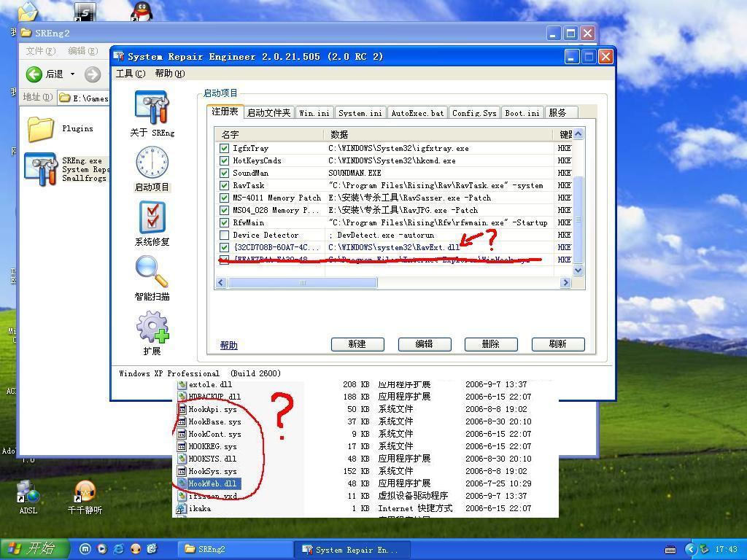This screenshot has height=560, width=747.
Task: Open the 系统修复 checklist icon
Action: click(x=152, y=217)
